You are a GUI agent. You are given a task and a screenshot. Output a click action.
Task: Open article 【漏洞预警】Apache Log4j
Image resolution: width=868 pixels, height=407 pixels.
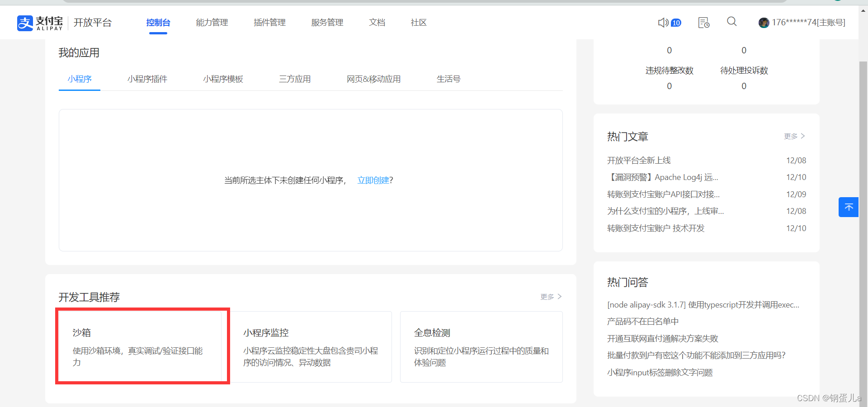(x=663, y=177)
